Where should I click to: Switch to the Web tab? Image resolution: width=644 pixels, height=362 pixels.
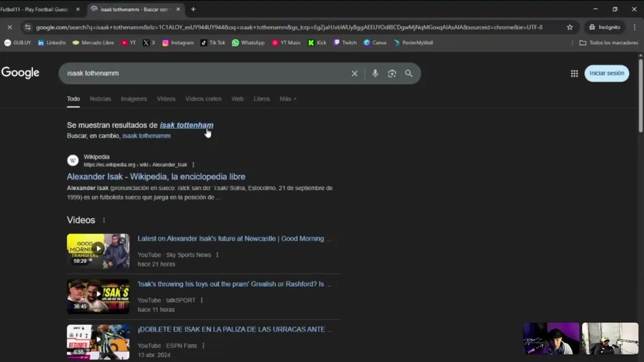coord(237,99)
